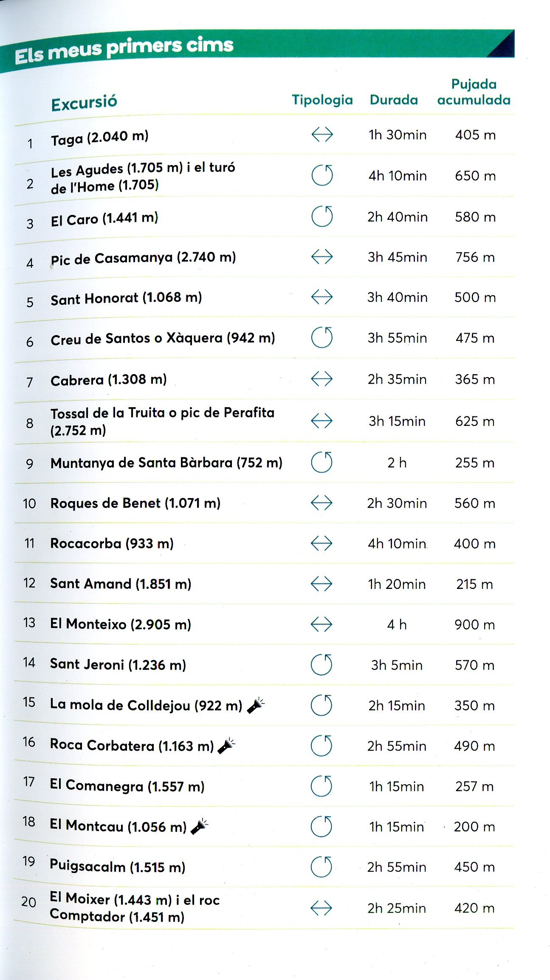
Task: Select the Excursió column header
Action: [84, 103]
